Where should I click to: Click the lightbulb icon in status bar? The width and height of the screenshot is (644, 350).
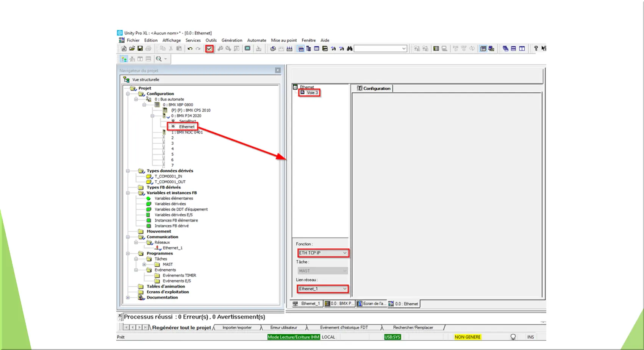coord(513,337)
